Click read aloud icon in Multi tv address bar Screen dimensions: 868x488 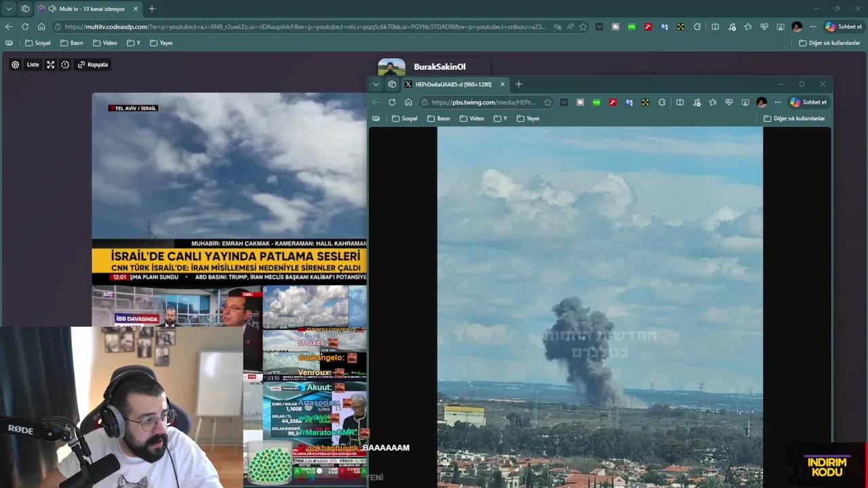pos(570,26)
